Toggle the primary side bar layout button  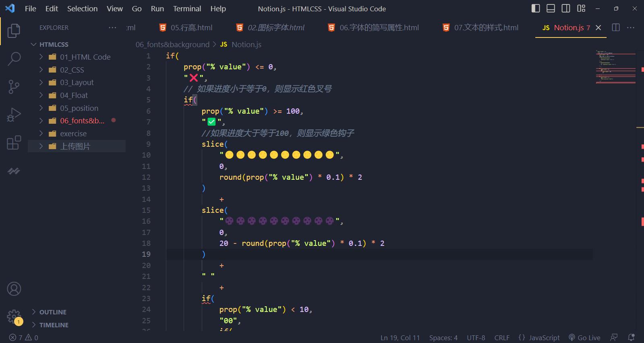(536, 8)
